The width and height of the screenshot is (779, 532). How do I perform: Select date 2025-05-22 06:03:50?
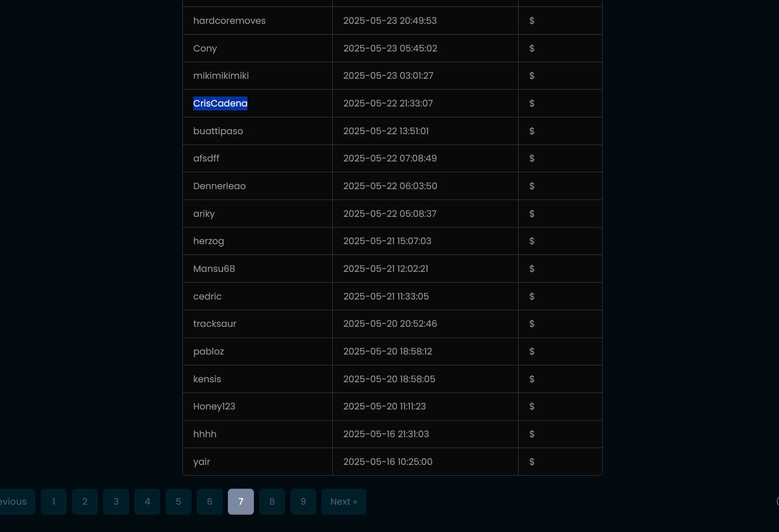click(x=390, y=186)
